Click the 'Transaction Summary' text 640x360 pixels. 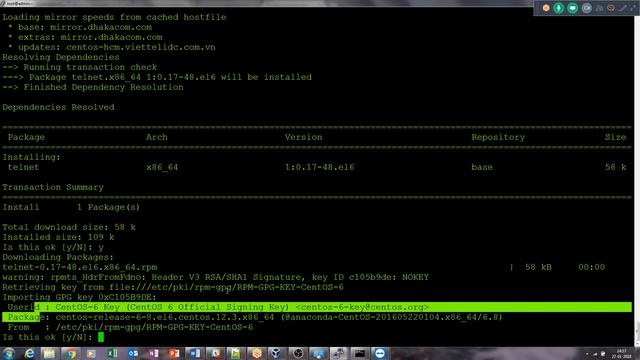pos(53,187)
